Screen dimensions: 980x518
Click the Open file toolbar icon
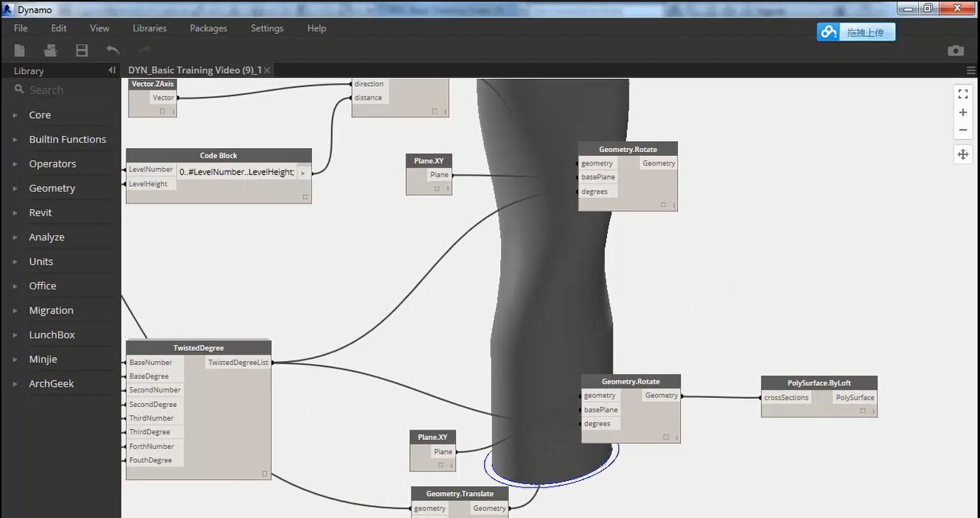(x=51, y=51)
